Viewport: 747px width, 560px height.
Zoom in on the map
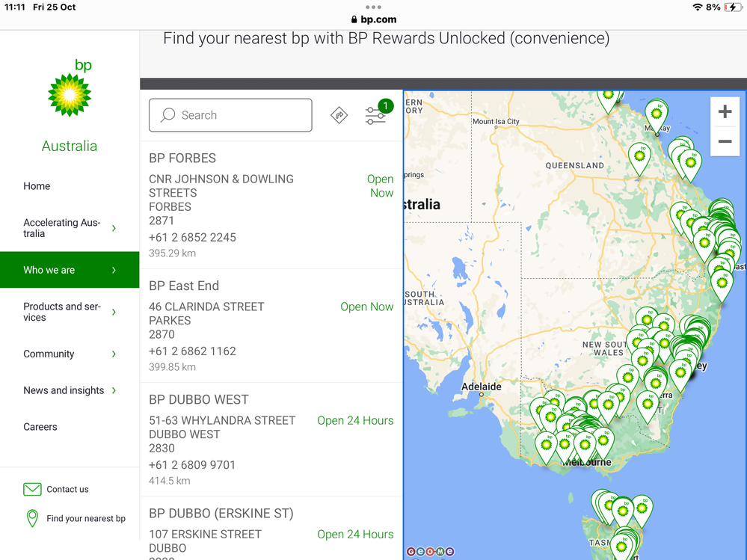coord(725,112)
